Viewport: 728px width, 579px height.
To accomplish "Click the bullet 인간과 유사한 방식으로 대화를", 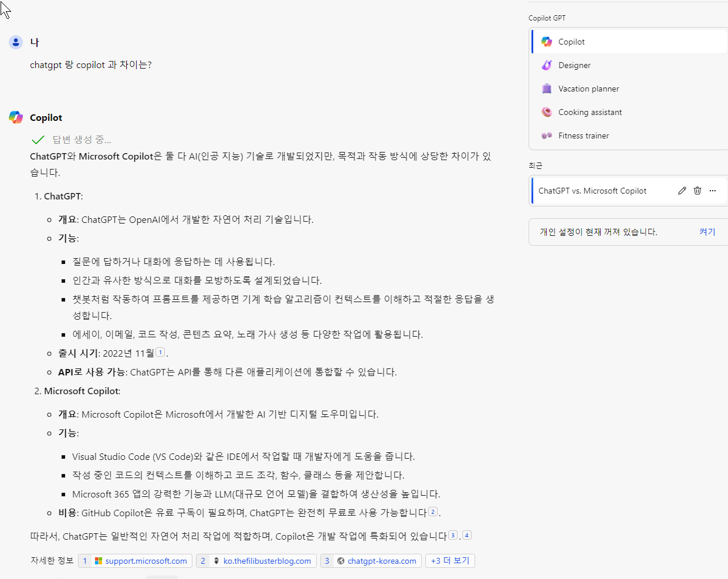I will coord(197,280).
